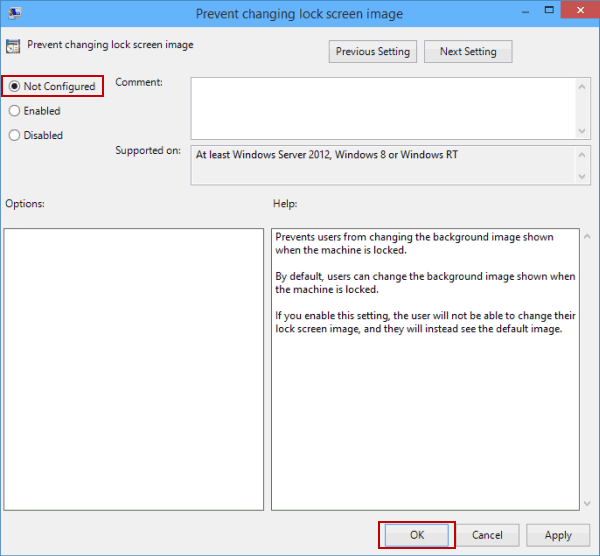Click the 'Options:' label
600x556 pixels.
coord(25,204)
